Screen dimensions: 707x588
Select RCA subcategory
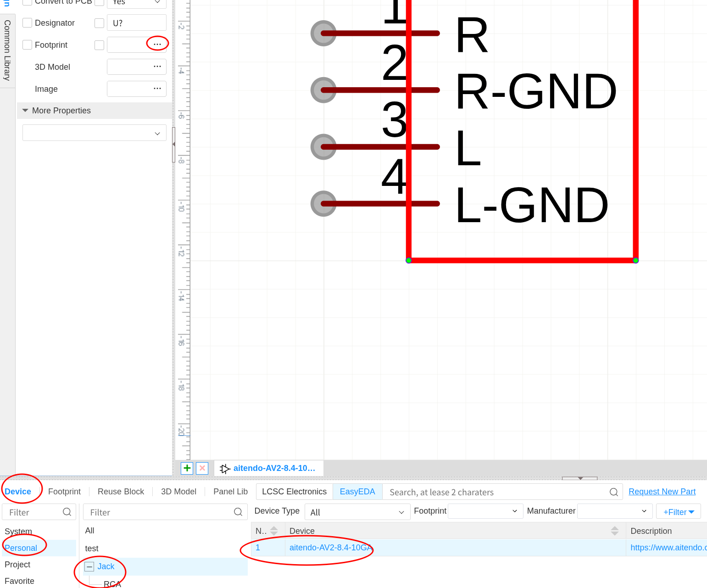pyautogui.click(x=112, y=584)
